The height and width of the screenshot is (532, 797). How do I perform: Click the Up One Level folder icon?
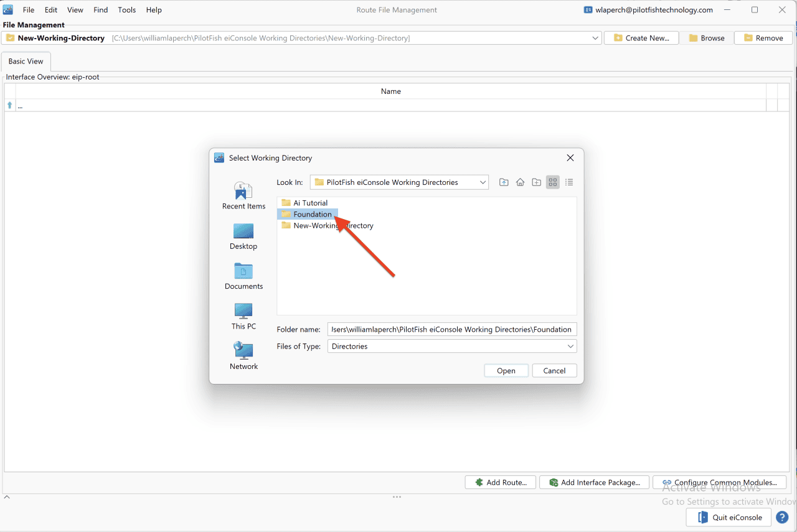pos(504,182)
